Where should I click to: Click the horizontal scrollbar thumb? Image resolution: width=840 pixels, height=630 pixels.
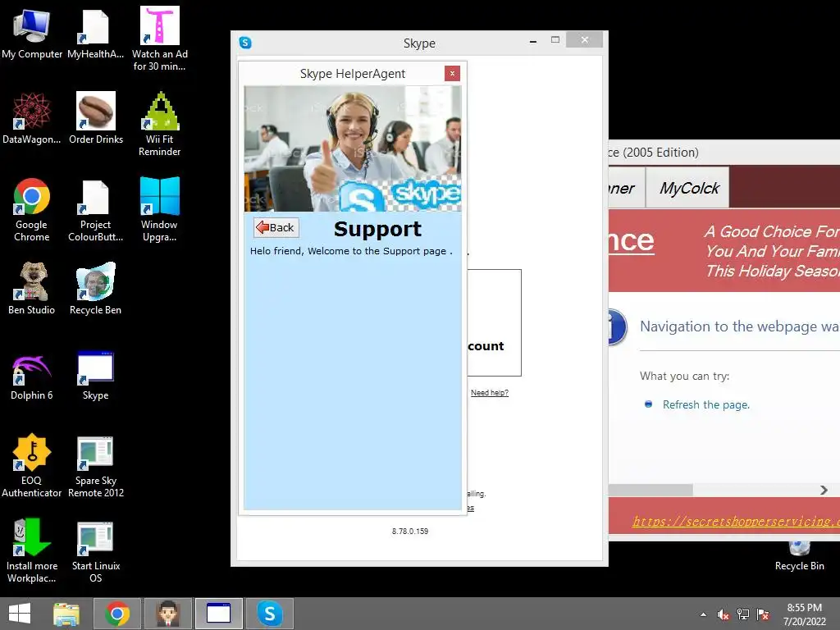[651, 491]
